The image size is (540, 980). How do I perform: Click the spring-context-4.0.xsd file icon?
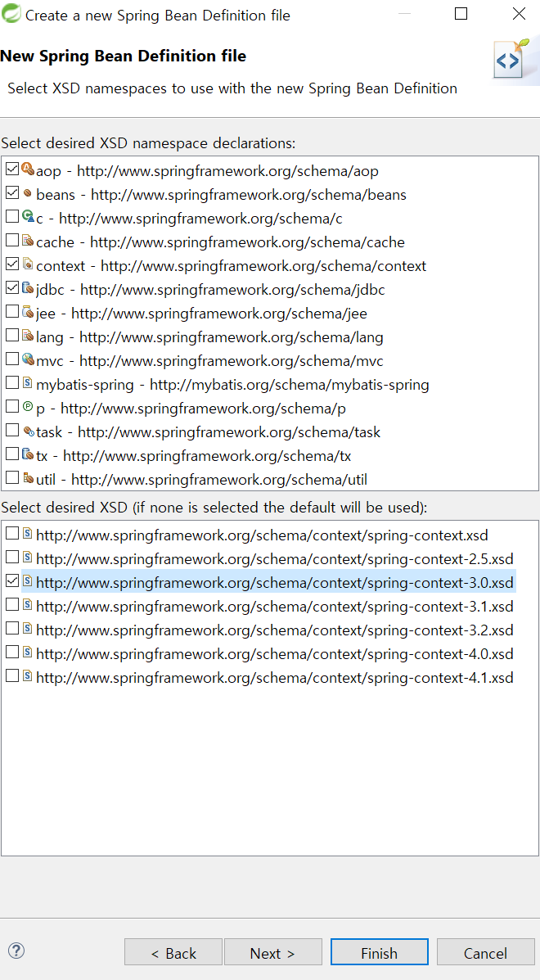click(28, 653)
